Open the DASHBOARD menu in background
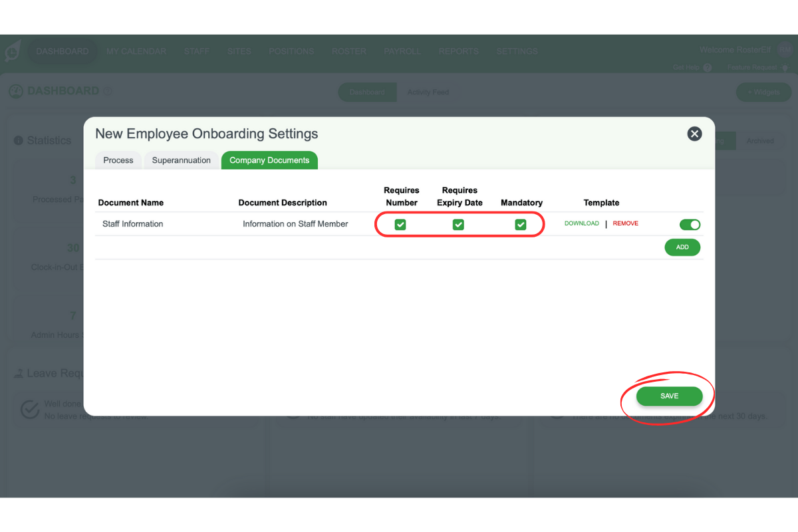Screen dimensions: 798x532 click(63, 51)
